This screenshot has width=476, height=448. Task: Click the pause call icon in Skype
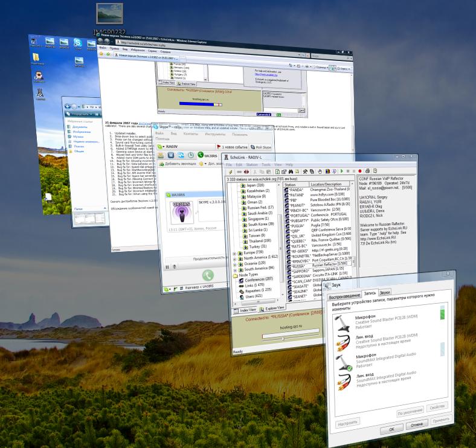click(167, 267)
